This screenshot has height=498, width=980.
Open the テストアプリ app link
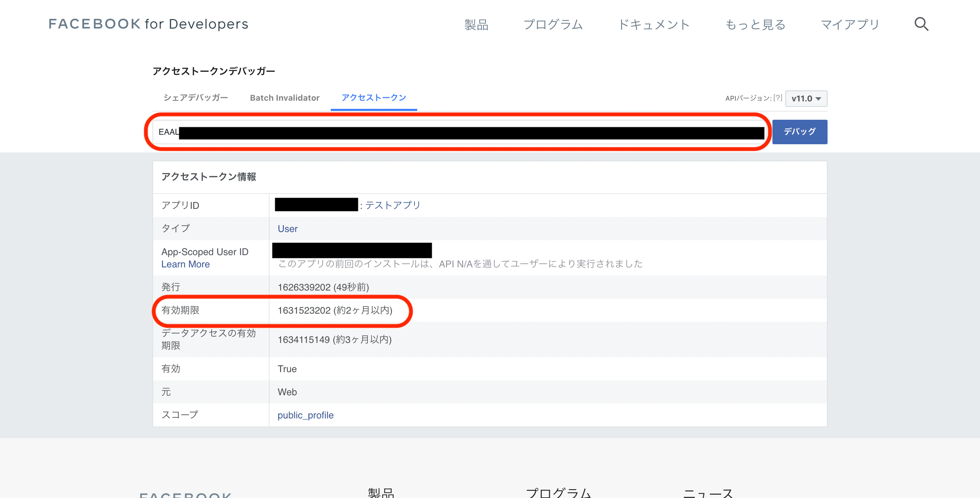393,205
